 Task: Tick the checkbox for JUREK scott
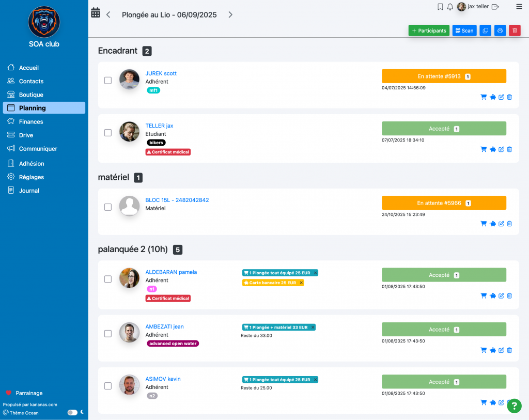[108, 81]
